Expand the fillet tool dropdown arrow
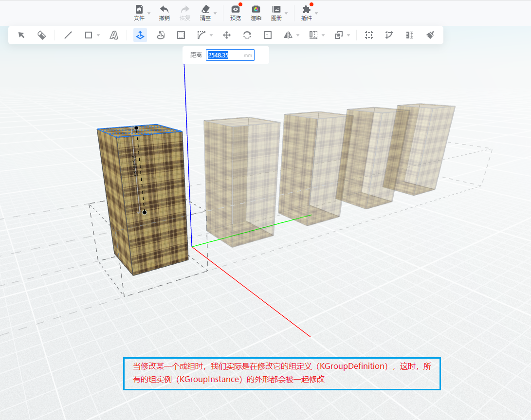Viewport: 531px width, 420px height. click(211, 35)
